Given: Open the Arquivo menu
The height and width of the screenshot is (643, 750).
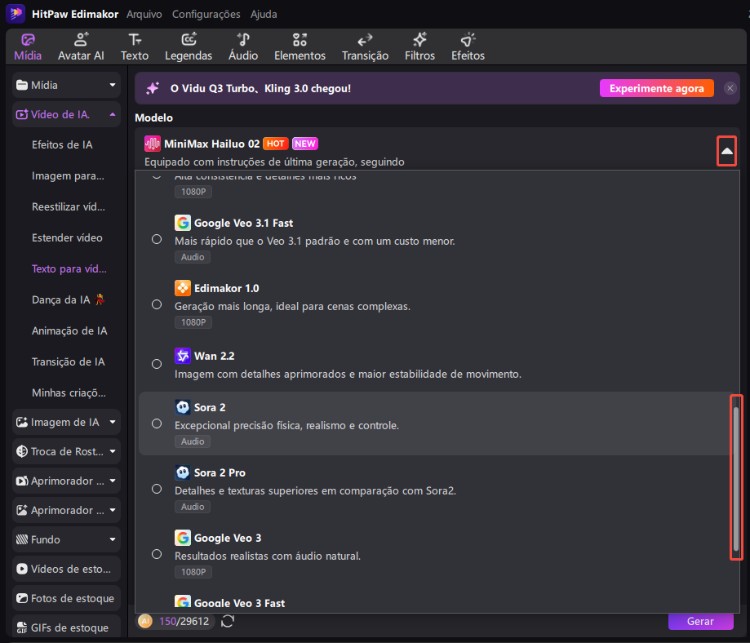Looking at the screenshot, I should pos(144,14).
